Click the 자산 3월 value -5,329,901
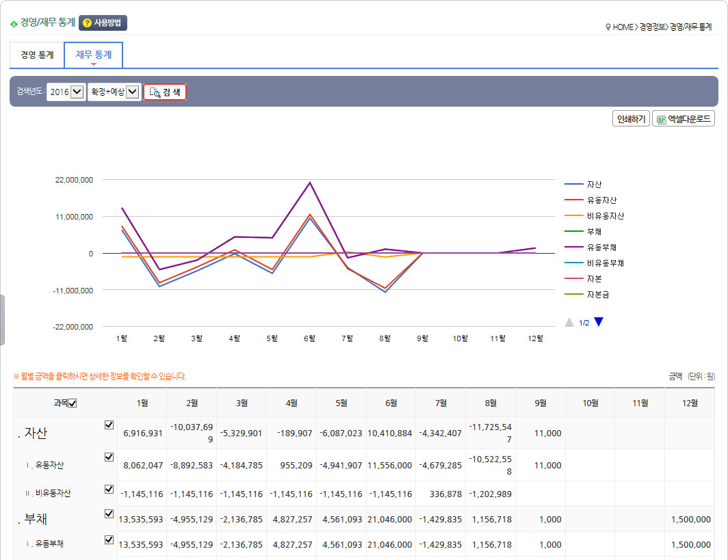This screenshot has height=560, width=728. tap(241, 434)
